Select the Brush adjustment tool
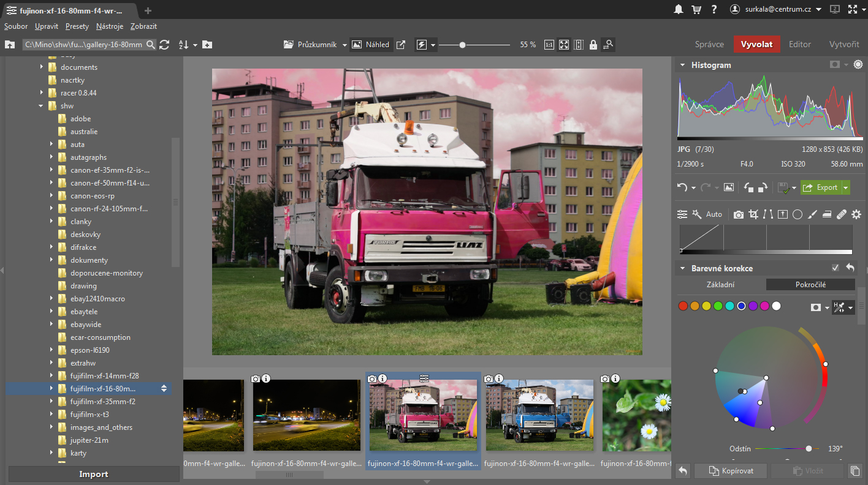Screen dimensions: 868x485 point(813,214)
